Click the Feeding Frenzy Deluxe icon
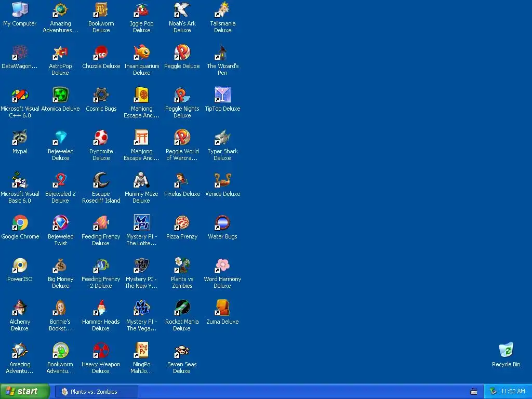This screenshot has width=532, height=399. pyautogui.click(x=101, y=222)
